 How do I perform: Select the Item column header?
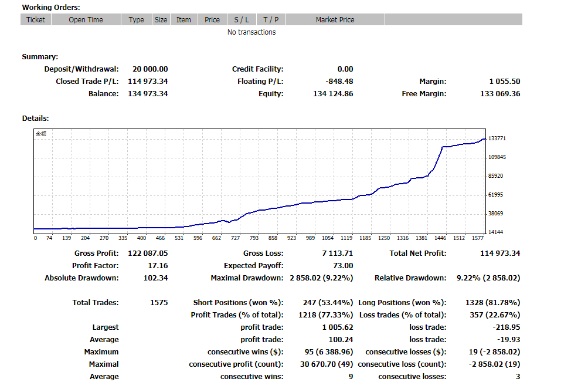[183, 19]
